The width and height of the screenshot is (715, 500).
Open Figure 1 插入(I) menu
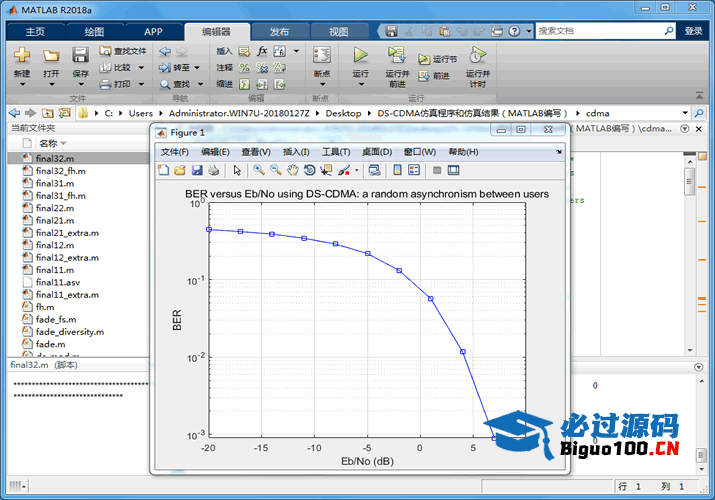click(x=296, y=152)
